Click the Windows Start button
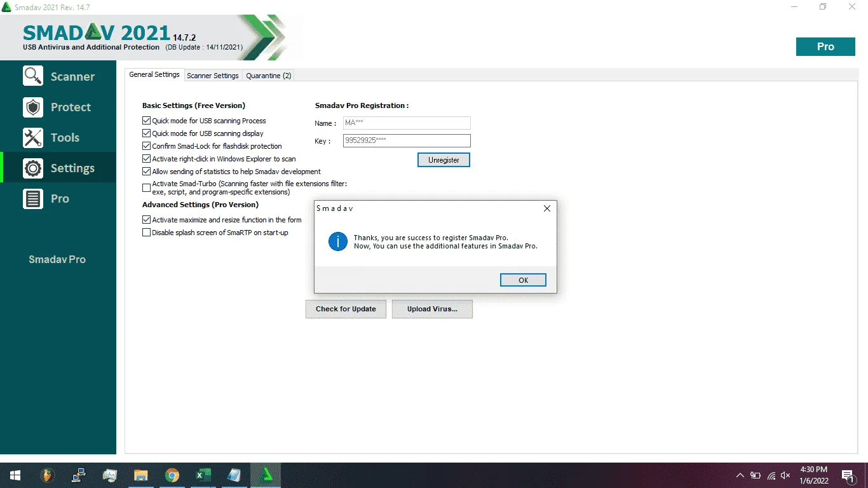 (x=15, y=475)
